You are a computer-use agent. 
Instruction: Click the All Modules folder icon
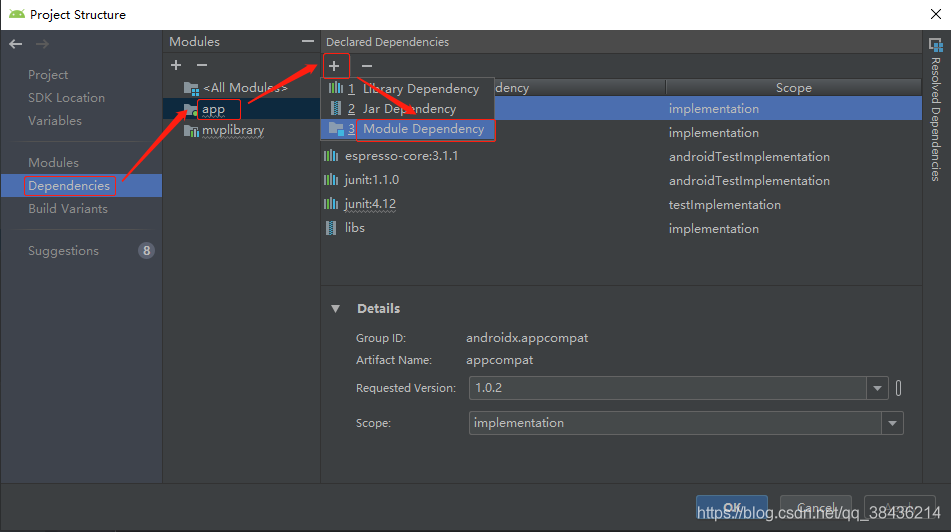[x=191, y=89]
